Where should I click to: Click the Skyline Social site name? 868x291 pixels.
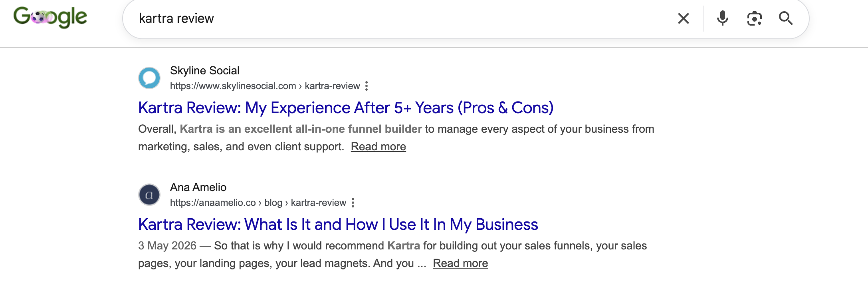[x=205, y=71]
